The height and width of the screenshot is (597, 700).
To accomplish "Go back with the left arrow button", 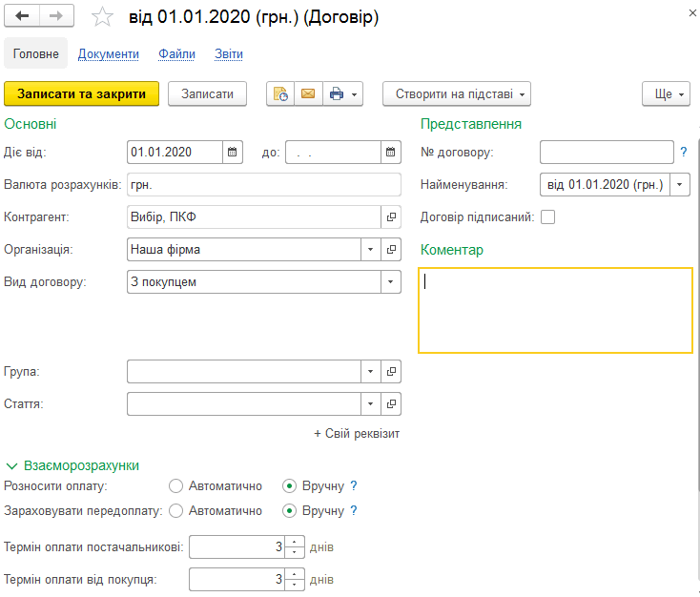I will tap(22, 16).
